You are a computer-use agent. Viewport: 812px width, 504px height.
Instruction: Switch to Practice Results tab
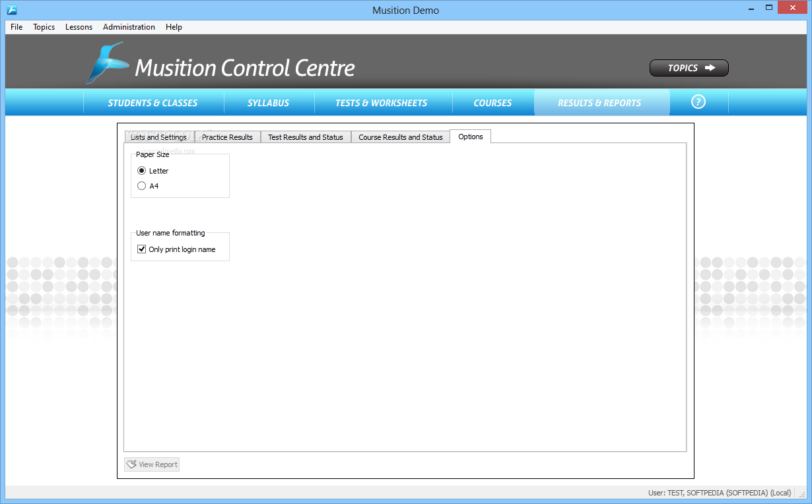[227, 137]
